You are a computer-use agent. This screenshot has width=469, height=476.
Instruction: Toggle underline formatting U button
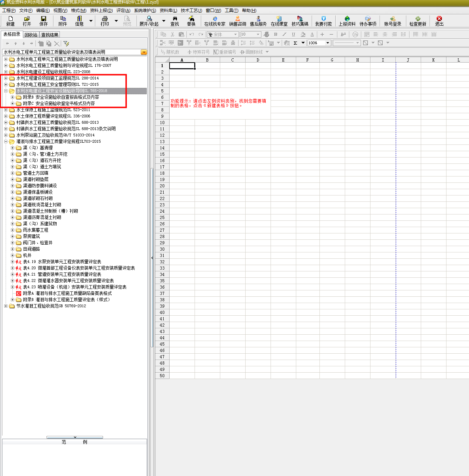click(293, 34)
